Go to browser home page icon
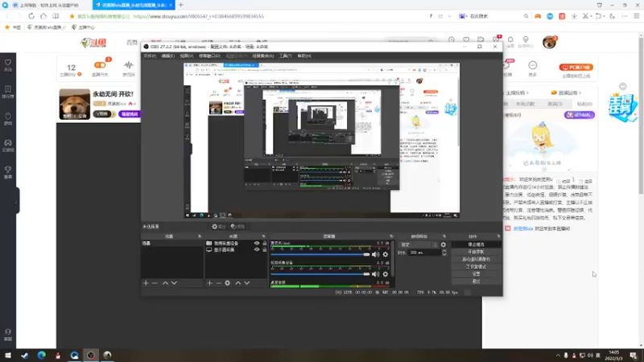The image size is (644, 362). click(x=43, y=16)
